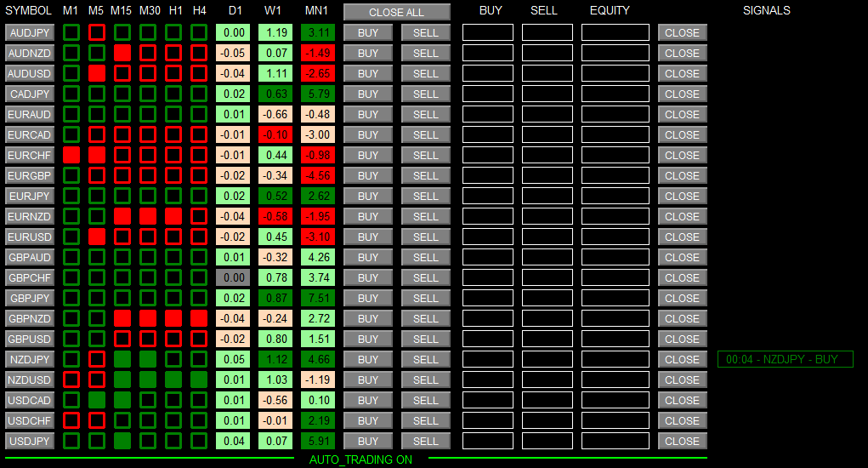
Task: Click the GBPNZD M30 solid red indicator
Action: [148, 318]
